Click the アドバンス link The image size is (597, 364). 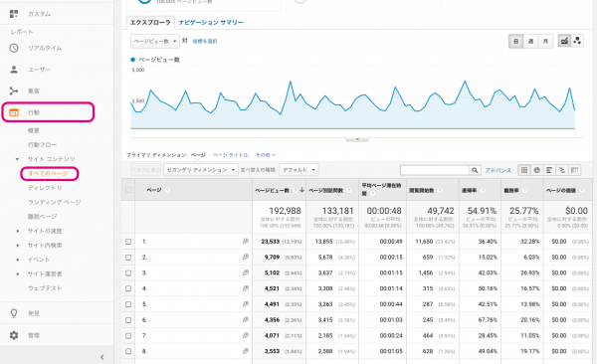pyautogui.click(x=498, y=170)
